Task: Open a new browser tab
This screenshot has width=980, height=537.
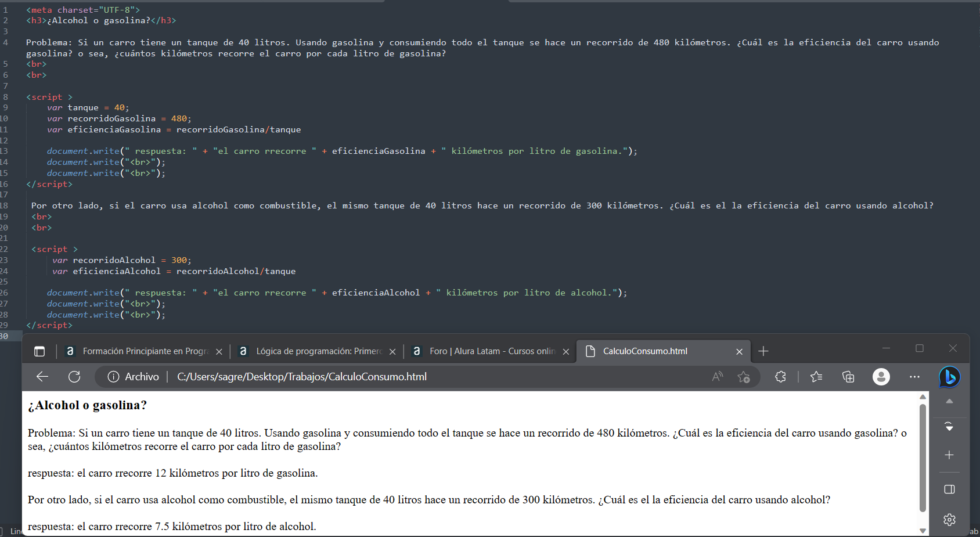Action: (763, 351)
